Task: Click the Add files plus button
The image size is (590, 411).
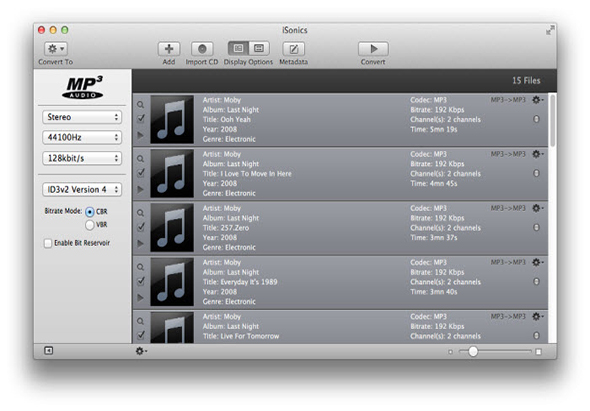Action: pos(169,49)
